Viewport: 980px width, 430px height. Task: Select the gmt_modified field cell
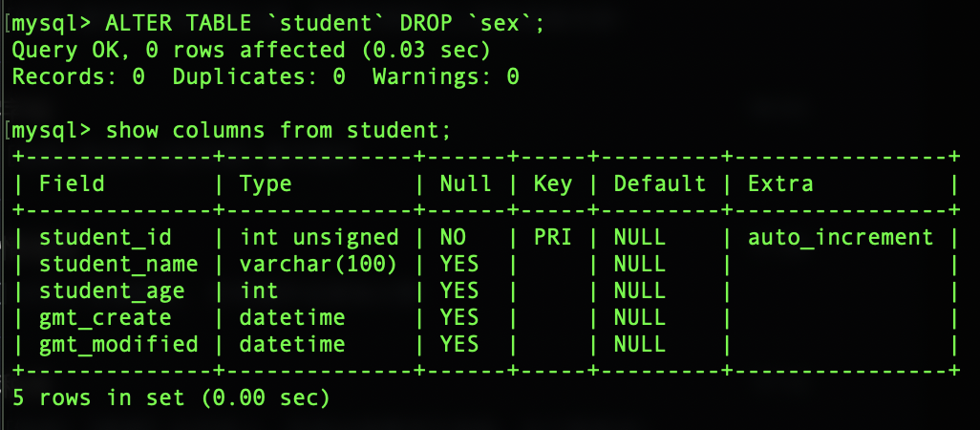pos(118,344)
